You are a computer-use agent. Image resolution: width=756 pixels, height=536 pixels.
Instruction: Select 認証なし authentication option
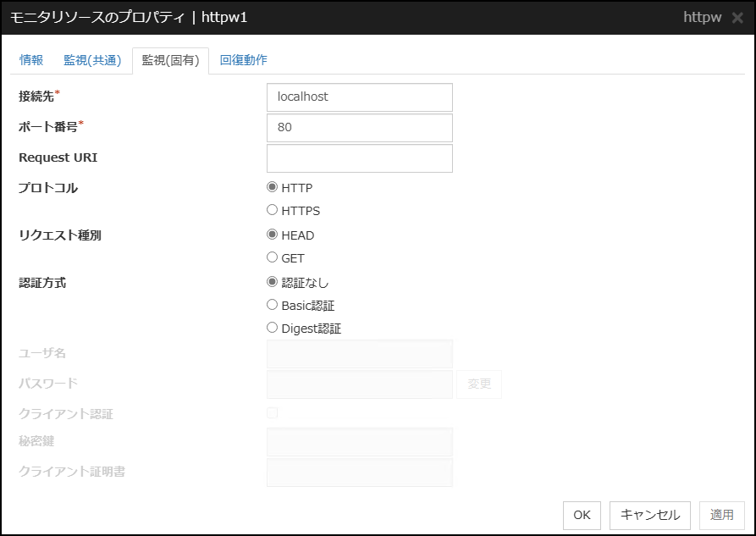[273, 282]
